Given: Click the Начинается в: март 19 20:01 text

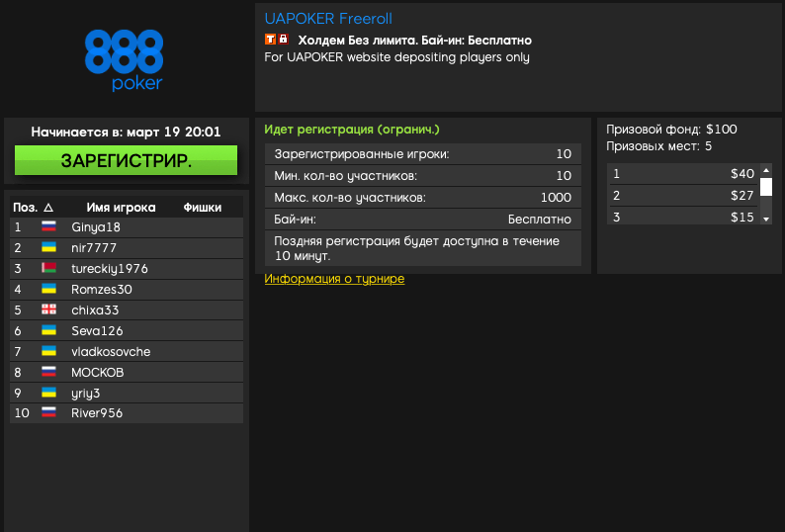Looking at the screenshot, I should point(127,132).
